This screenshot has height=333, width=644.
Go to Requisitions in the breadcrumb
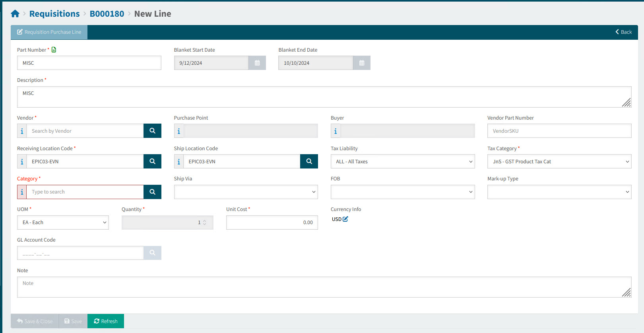54,14
